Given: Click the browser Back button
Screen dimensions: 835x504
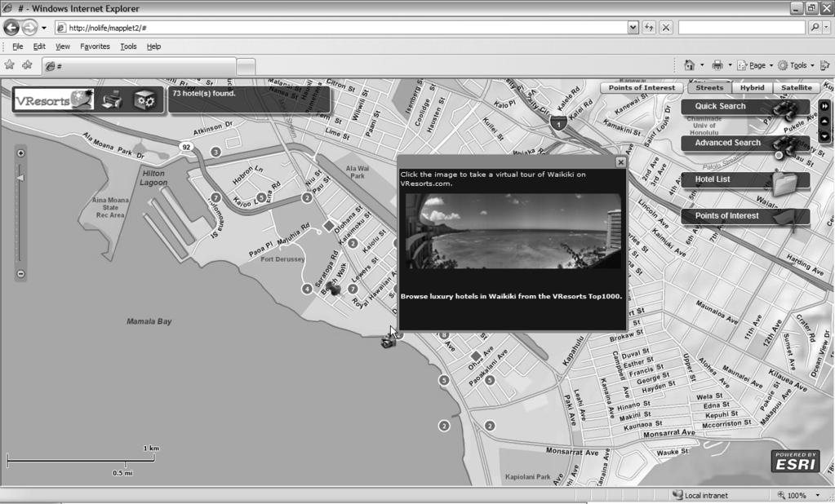Looking at the screenshot, I should (11, 27).
